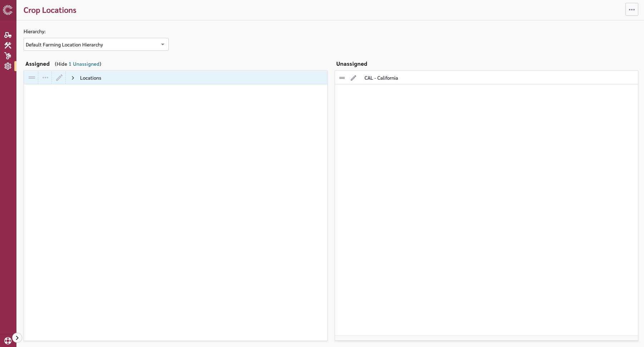The height and width of the screenshot is (347, 644).
Task: Edit the Locations node with pencil icon
Action: click(59, 78)
